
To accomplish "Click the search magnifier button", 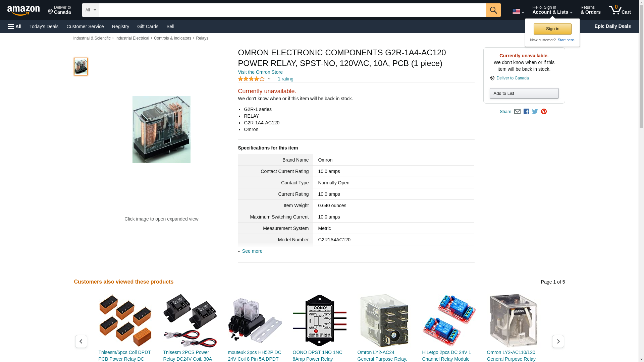I will [x=493, y=10].
